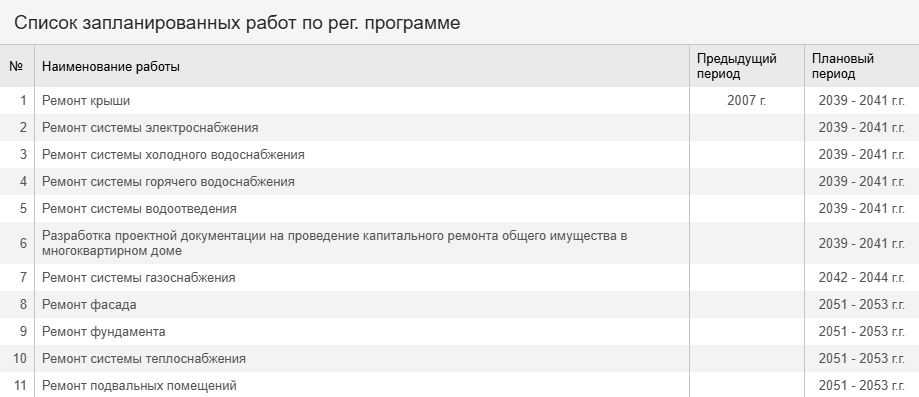Click 'Ремонт системы теплоснабжения' entry
The width and height of the screenshot is (919, 397).
[144, 359]
